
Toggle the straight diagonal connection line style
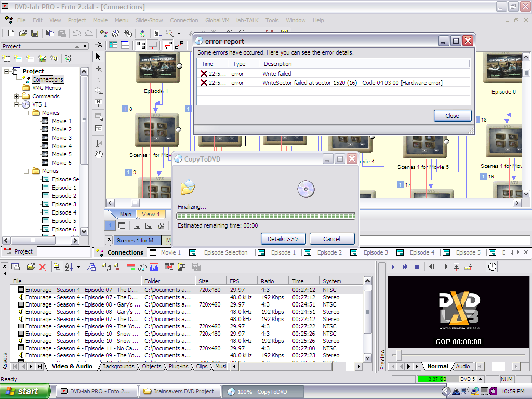coord(179,45)
